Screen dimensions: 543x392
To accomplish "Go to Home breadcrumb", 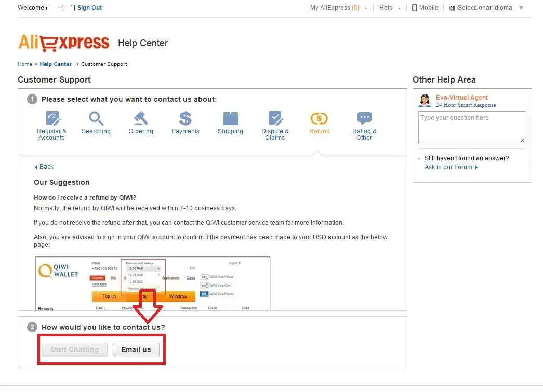I will [25, 64].
